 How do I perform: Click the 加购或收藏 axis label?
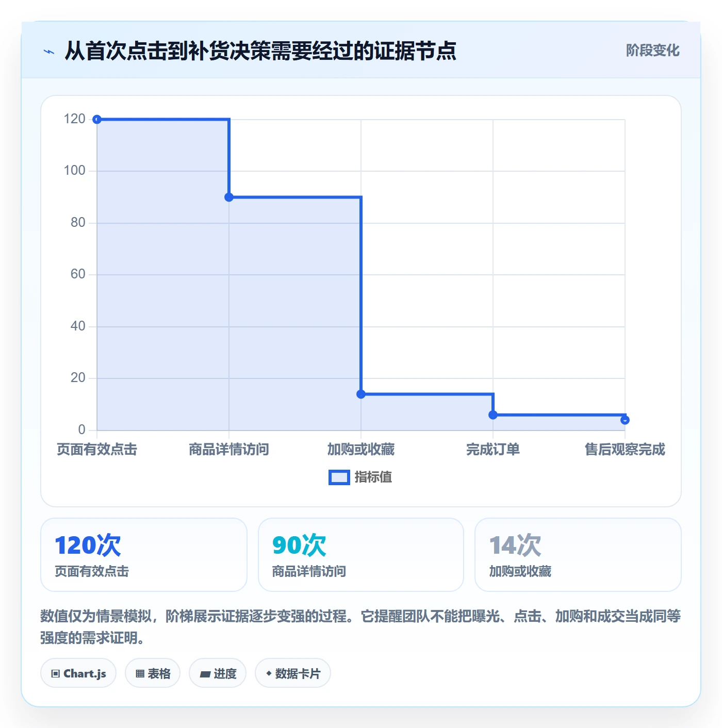pyautogui.click(x=361, y=450)
